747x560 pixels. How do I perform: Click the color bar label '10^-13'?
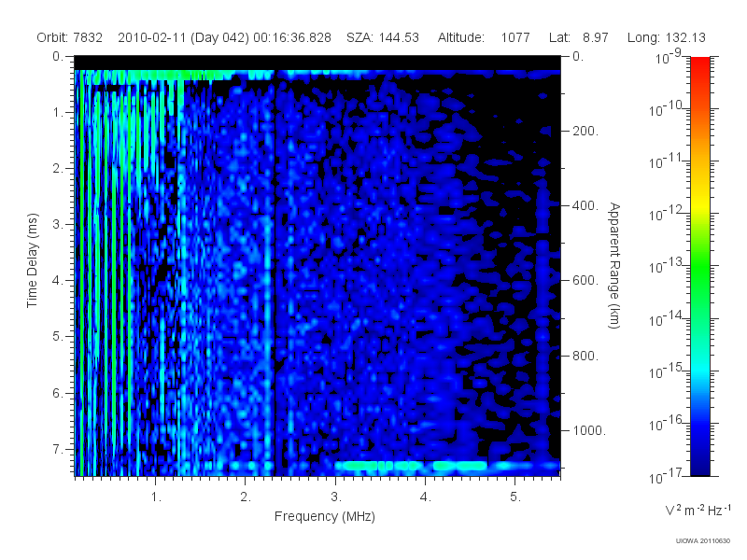click(667, 265)
